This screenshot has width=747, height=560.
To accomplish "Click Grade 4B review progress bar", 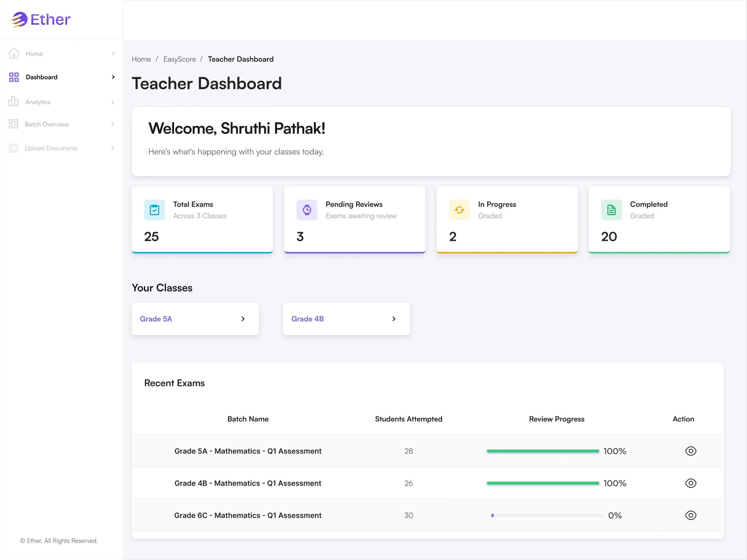I will coord(543,483).
